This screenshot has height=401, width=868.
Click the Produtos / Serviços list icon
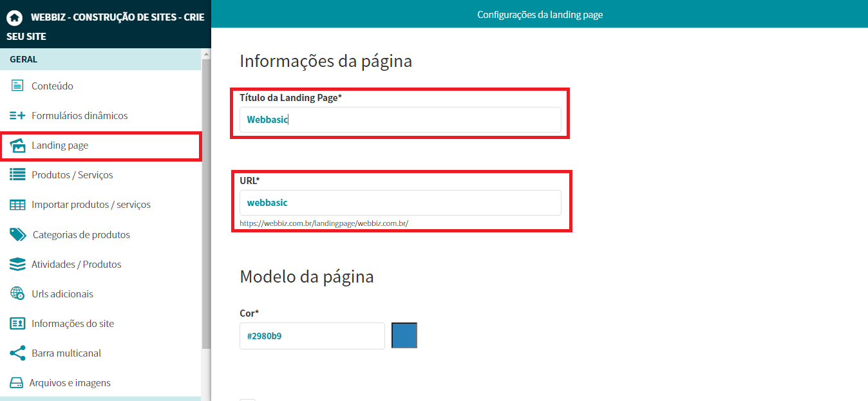tap(17, 175)
